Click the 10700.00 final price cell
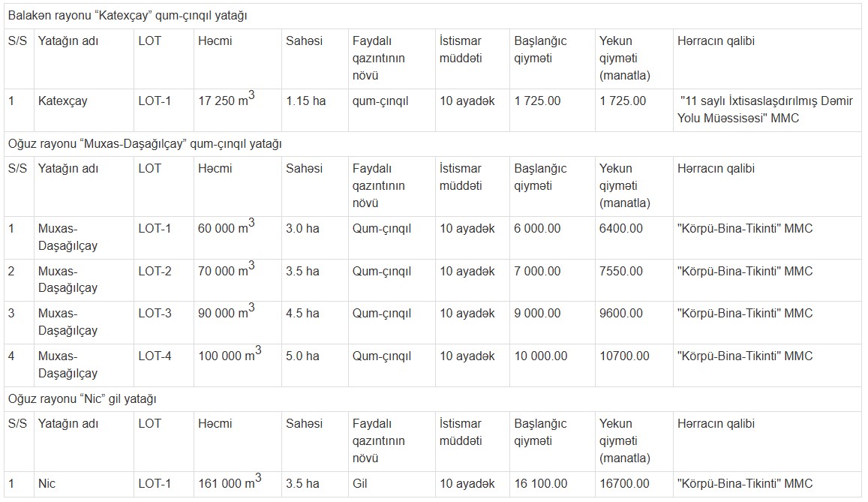 (634, 365)
